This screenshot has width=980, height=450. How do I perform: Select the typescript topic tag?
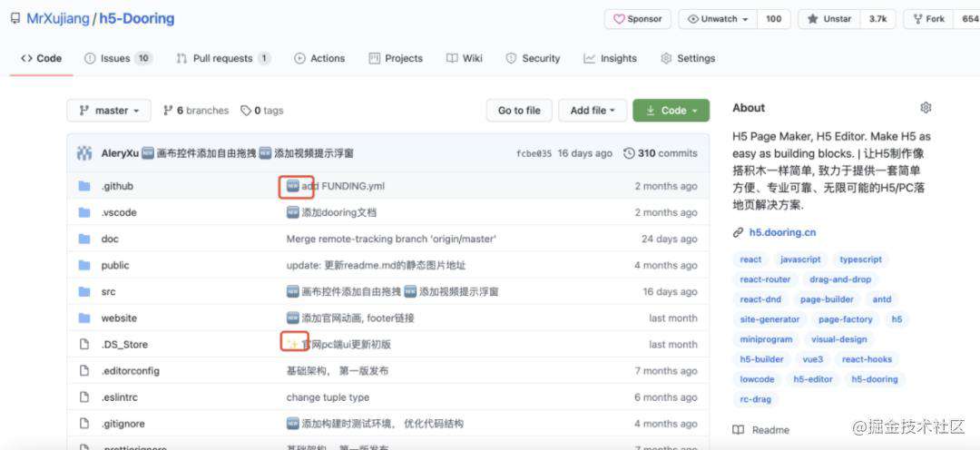[860, 259]
